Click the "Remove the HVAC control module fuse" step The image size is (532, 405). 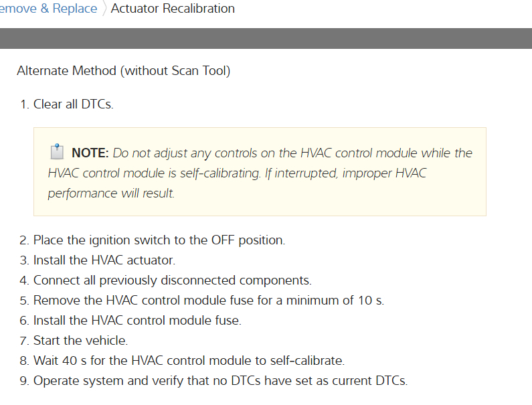pyautogui.click(x=209, y=300)
